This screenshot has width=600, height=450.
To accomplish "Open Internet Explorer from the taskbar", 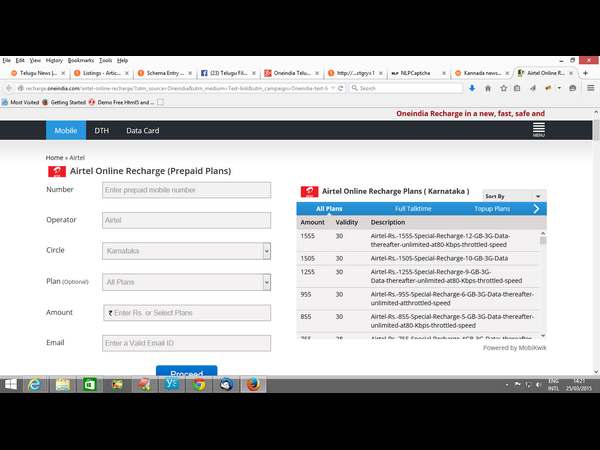I will tap(35, 383).
